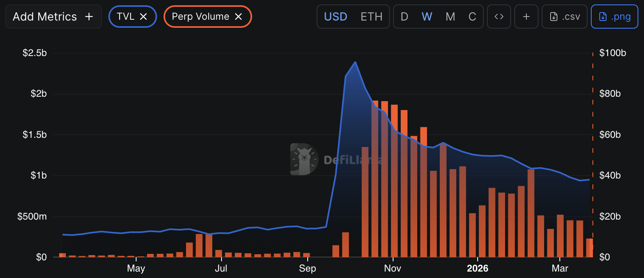Switch denomination to USD

click(x=335, y=17)
